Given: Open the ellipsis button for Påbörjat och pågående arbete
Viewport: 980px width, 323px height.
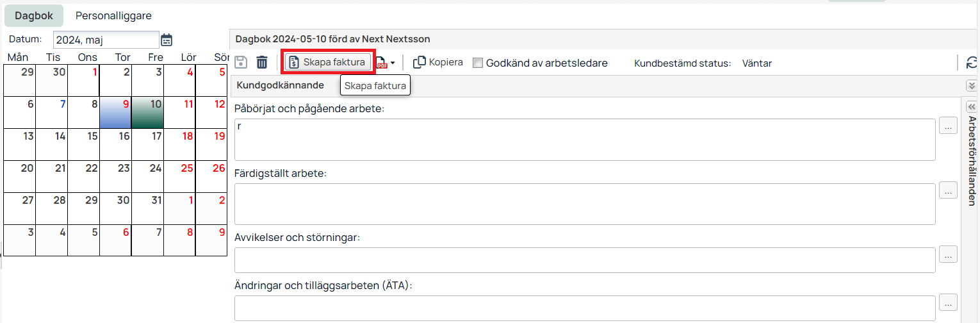Looking at the screenshot, I should tap(948, 126).
